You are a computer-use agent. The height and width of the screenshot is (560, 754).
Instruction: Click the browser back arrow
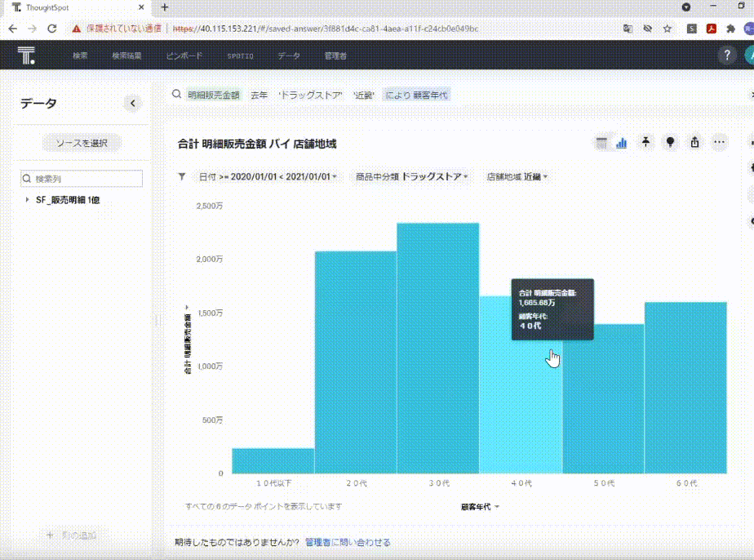tap(12, 29)
